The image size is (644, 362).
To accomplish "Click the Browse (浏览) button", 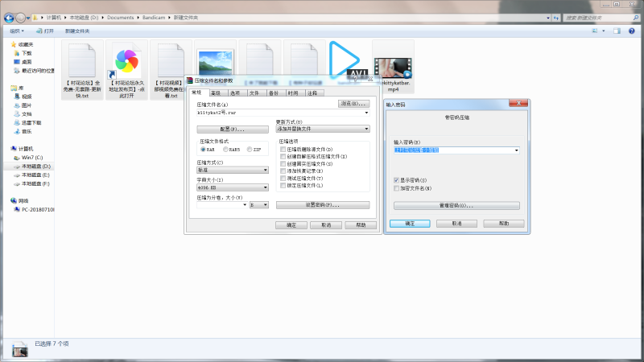I will pos(353,104).
